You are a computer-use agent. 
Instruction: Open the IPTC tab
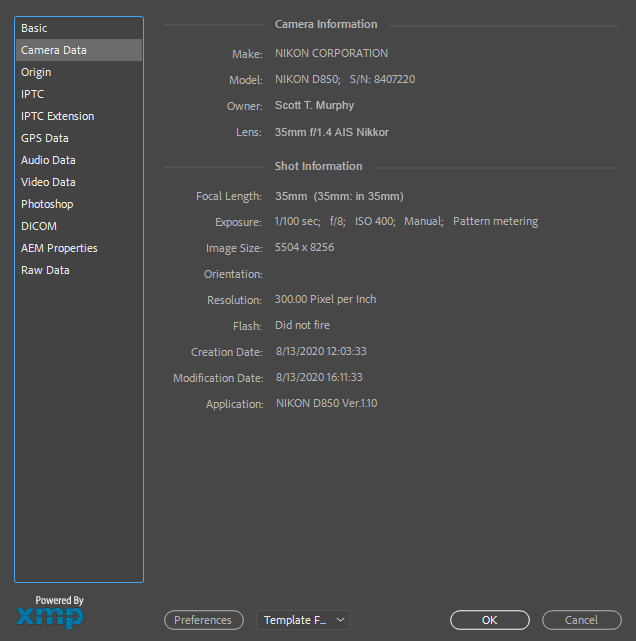tap(32, 94)
